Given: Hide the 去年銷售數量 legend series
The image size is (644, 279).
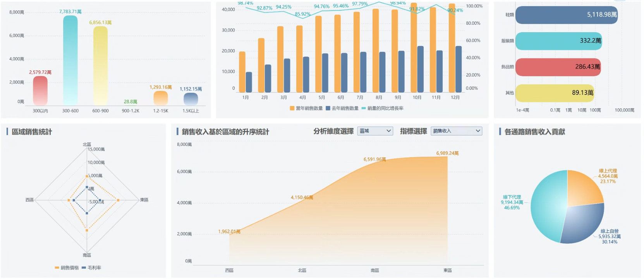Looking at the screenshot, I should [x=342, y=108].
